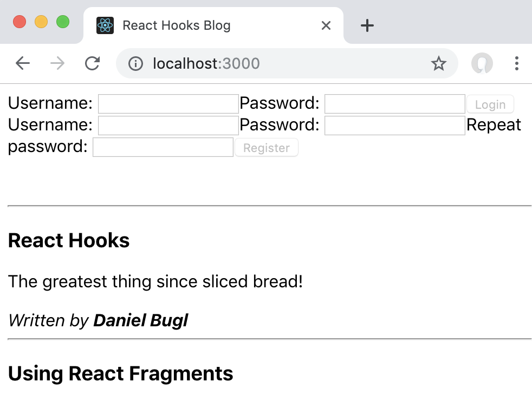
Task: Open Chrome's three-dot menu
Action: (x=516, y=64)
